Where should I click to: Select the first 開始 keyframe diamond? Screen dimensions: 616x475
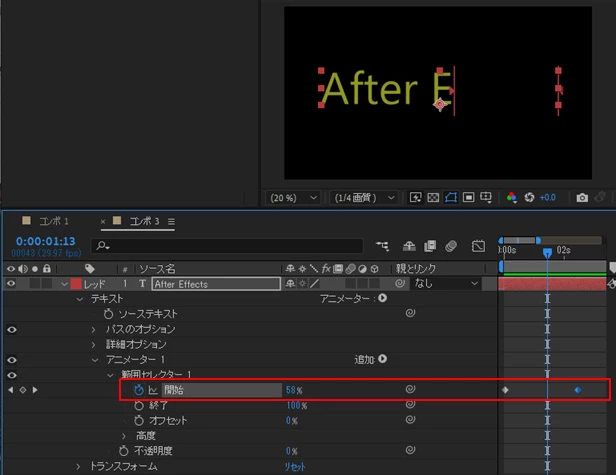(x=505, y=390)
